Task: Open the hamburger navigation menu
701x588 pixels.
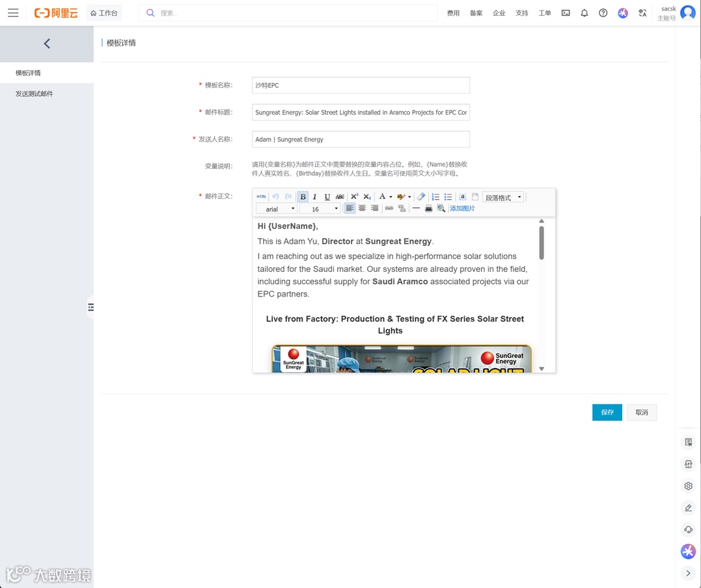Action: click(x=14, y=13)
